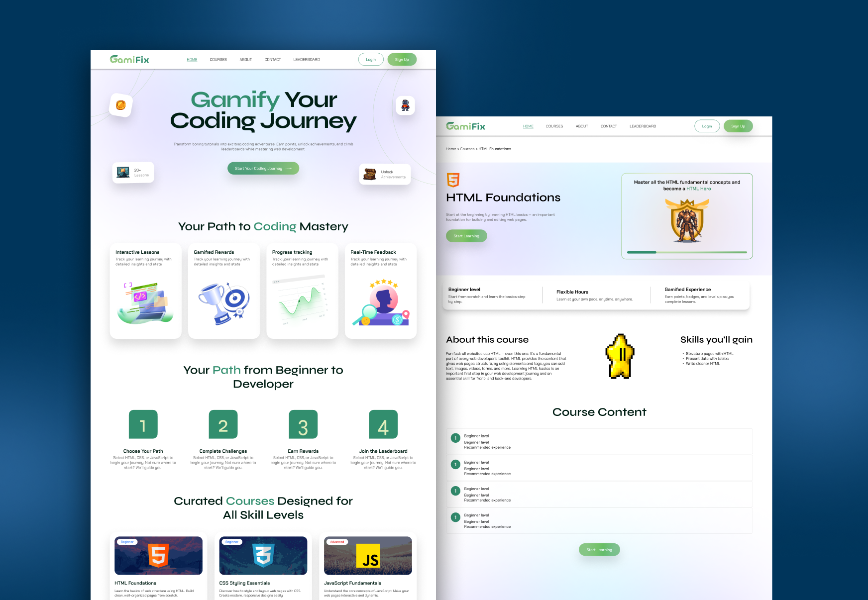The height and width of the screenshot is (600, 868).
Task: Open LEADERBOARD in the course page nav
Action: 643,126
